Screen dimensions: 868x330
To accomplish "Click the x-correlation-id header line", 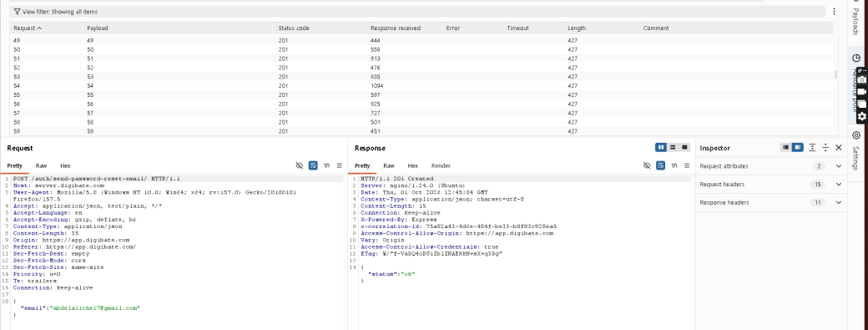I will coord(458,226).
